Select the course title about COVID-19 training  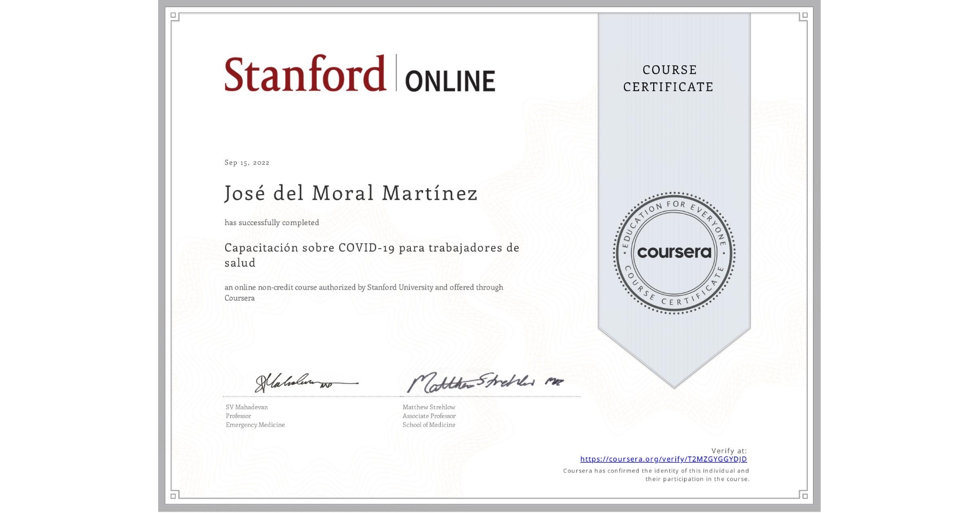371,255
